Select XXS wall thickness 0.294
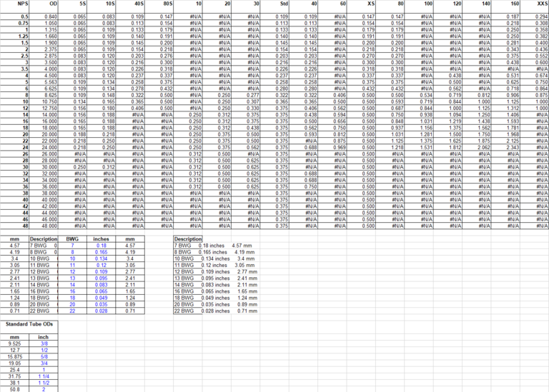 click(x=534, y=16)
